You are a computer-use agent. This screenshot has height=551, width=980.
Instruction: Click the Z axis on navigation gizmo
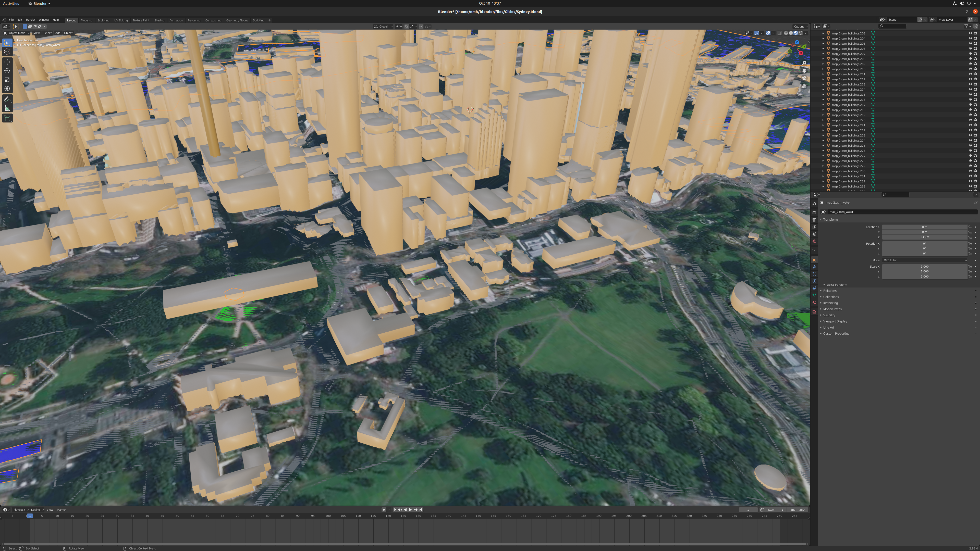click(x=797, y=43)
